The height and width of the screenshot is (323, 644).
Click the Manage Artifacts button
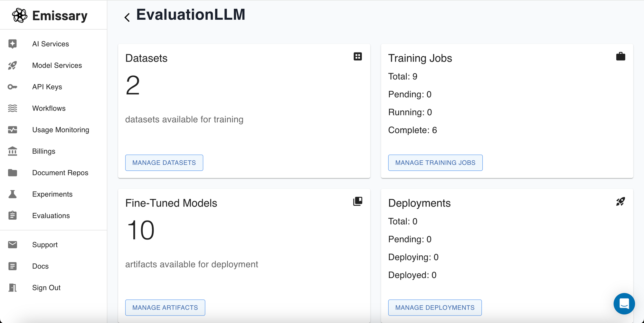pos(165,308)
